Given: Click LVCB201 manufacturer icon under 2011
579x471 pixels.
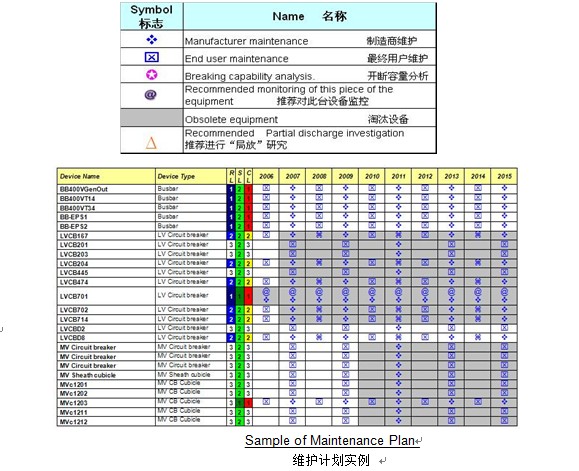Looking at the screenshot, I should [398, 244].
